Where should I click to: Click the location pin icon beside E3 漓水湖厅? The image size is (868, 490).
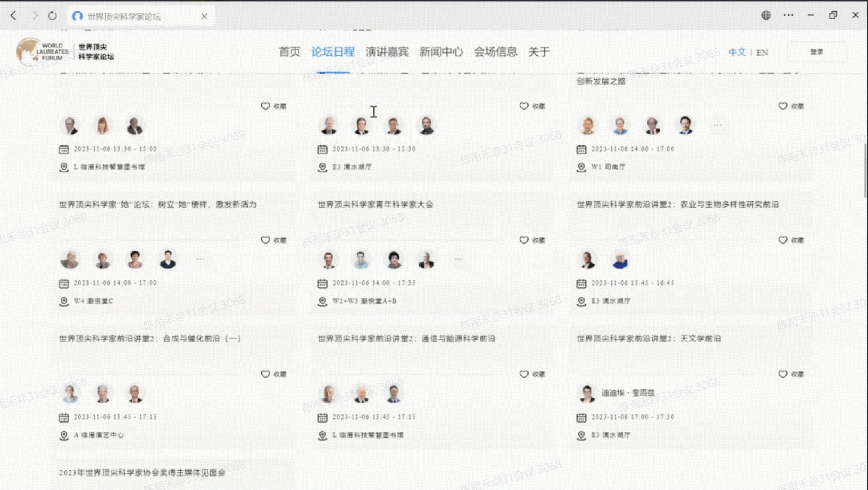[x=582, y=301]
